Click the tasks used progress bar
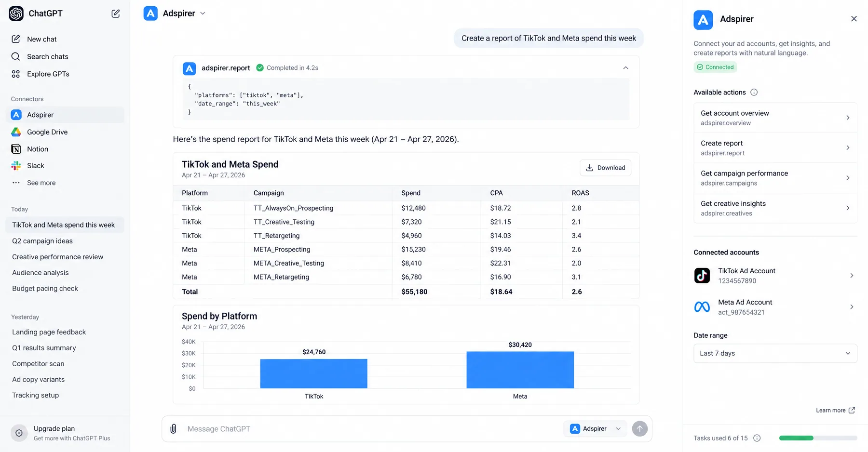The image size is (868, 452). tap(818, 438)
